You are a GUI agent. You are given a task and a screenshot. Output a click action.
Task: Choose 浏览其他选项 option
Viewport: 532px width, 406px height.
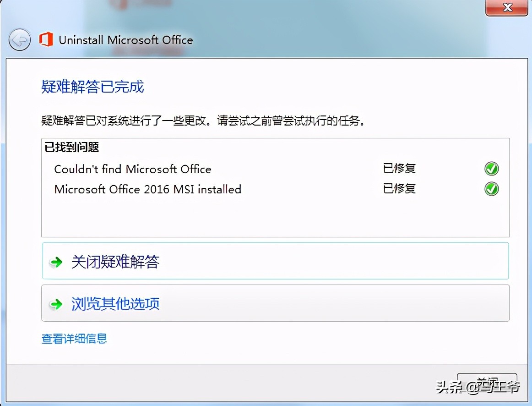pos(275,303)
